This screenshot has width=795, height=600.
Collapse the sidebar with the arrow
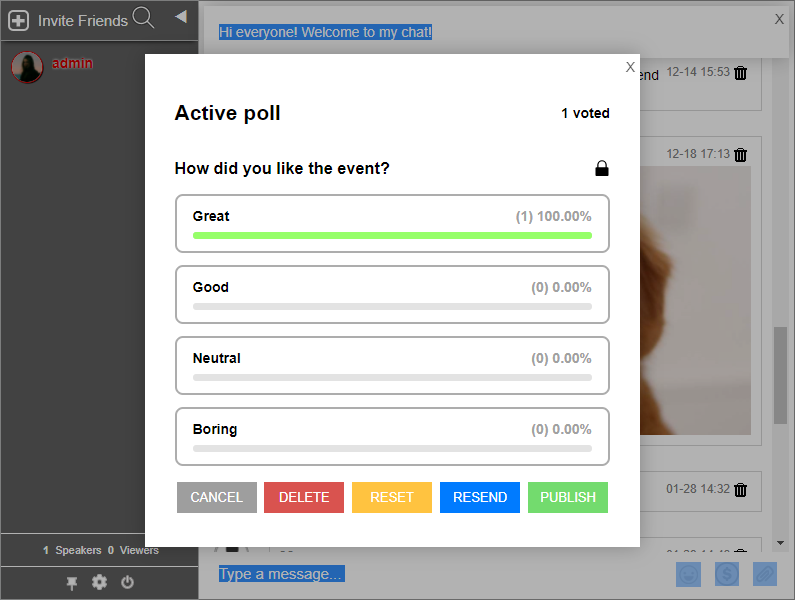point(181,16)
